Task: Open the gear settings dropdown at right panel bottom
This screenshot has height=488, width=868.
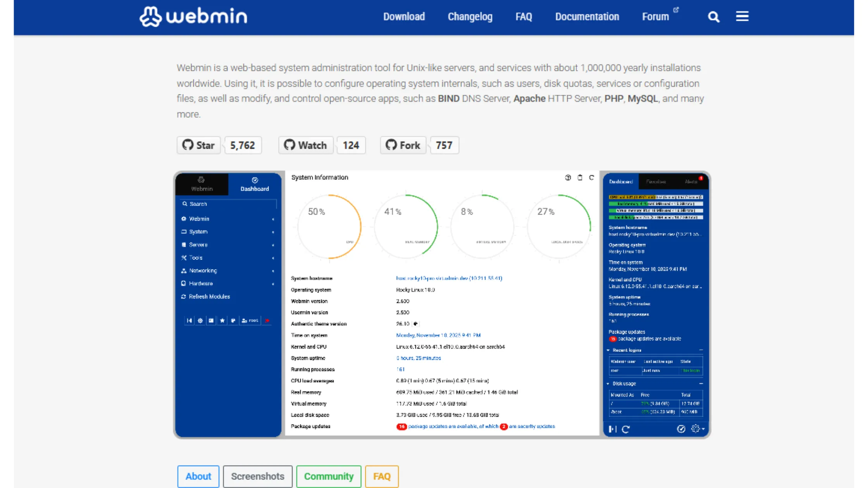Action: pyautogui.click(x=697, y=429)
